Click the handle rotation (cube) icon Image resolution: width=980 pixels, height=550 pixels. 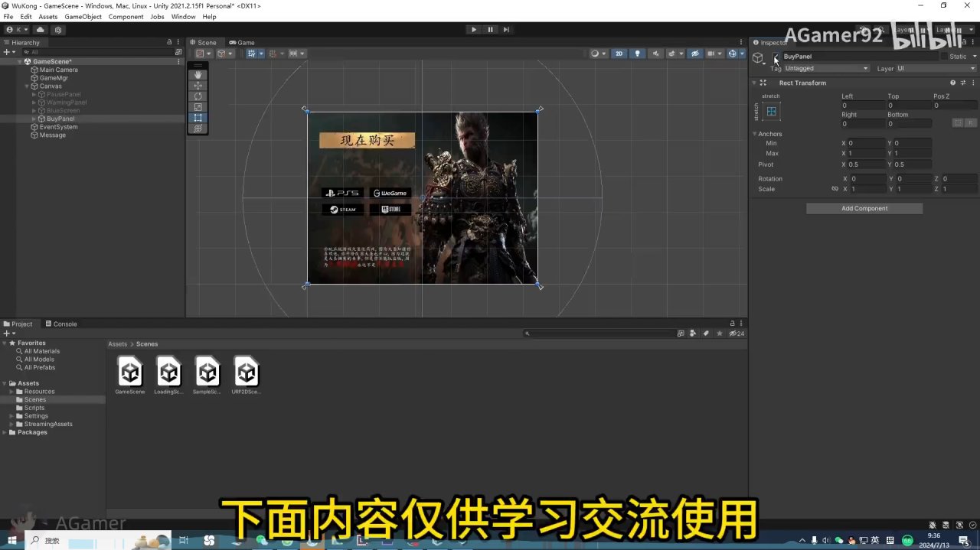tap(225, 54)
